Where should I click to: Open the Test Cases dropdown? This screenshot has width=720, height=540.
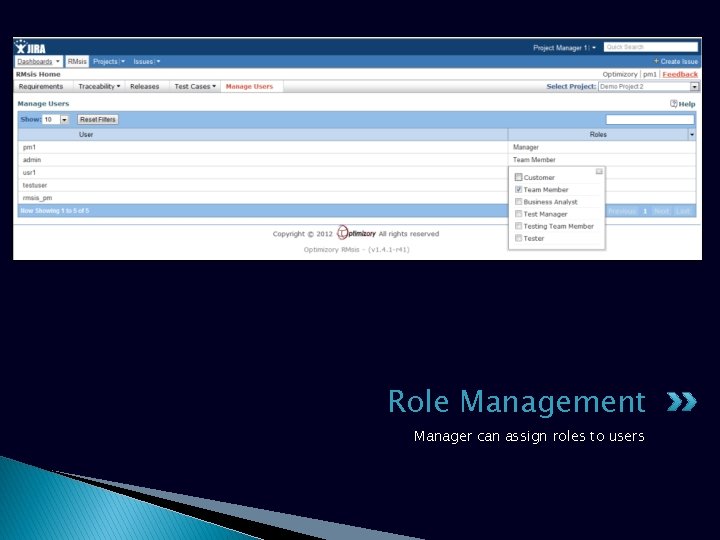(195, 86)
